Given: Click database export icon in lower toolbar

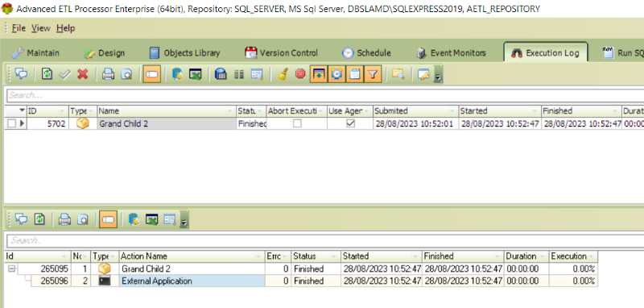Looking at the screenshot, I should coord(133,219).
